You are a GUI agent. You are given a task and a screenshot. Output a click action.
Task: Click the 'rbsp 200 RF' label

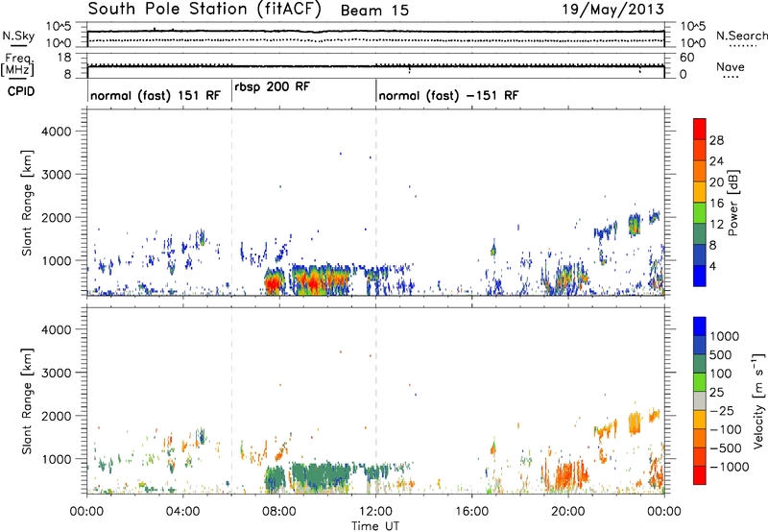pyautogui.click(x=272, y=86)
